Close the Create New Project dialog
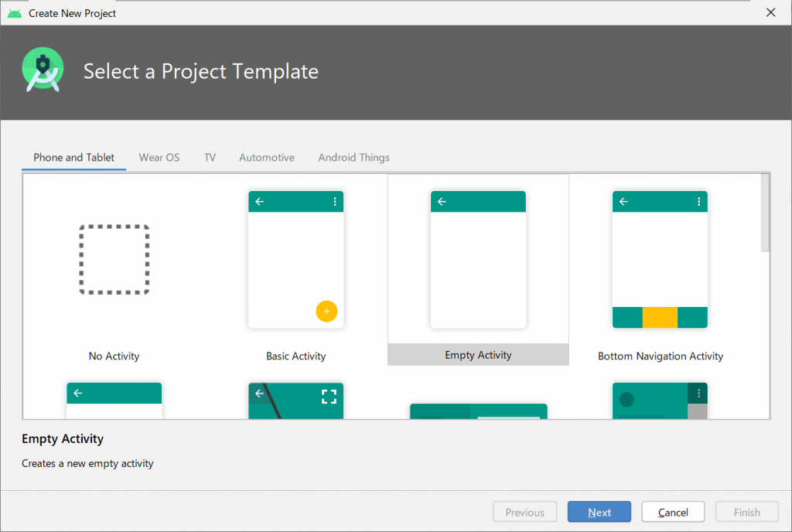Image resolution: width=792 pixels, height=532 pixels. click(x=770, y=12)
